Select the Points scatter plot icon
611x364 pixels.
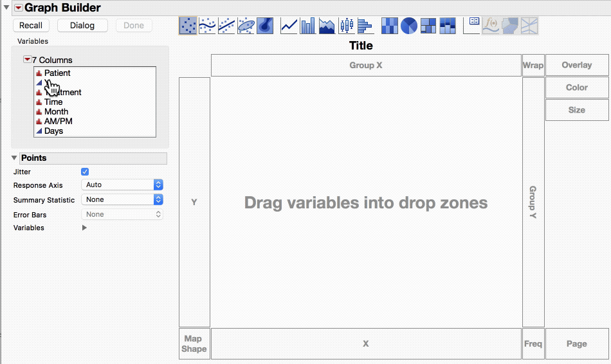coord(188,26)
